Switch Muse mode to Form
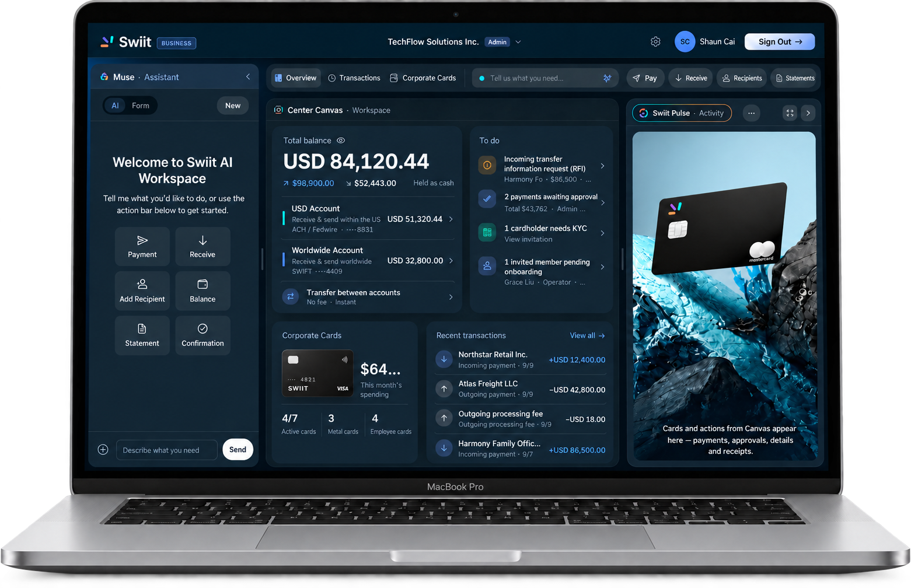This screenshot has width=911, height=588. click(141, 106)
